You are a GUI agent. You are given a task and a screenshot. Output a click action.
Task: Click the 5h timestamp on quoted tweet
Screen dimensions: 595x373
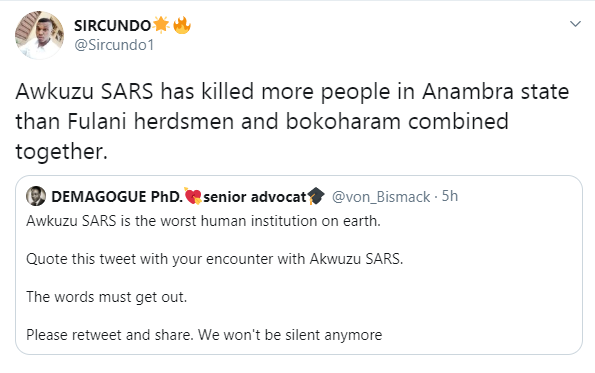(x=450, y=196)
